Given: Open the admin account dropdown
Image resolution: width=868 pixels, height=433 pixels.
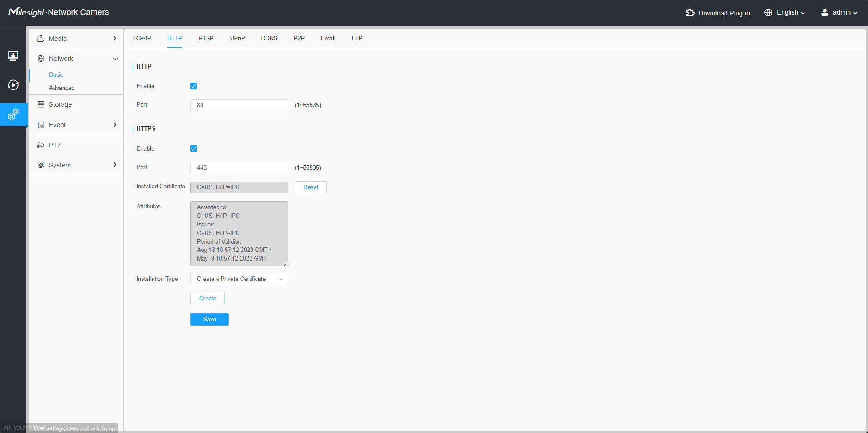Looking at the screenshot, I should (845, 13).
